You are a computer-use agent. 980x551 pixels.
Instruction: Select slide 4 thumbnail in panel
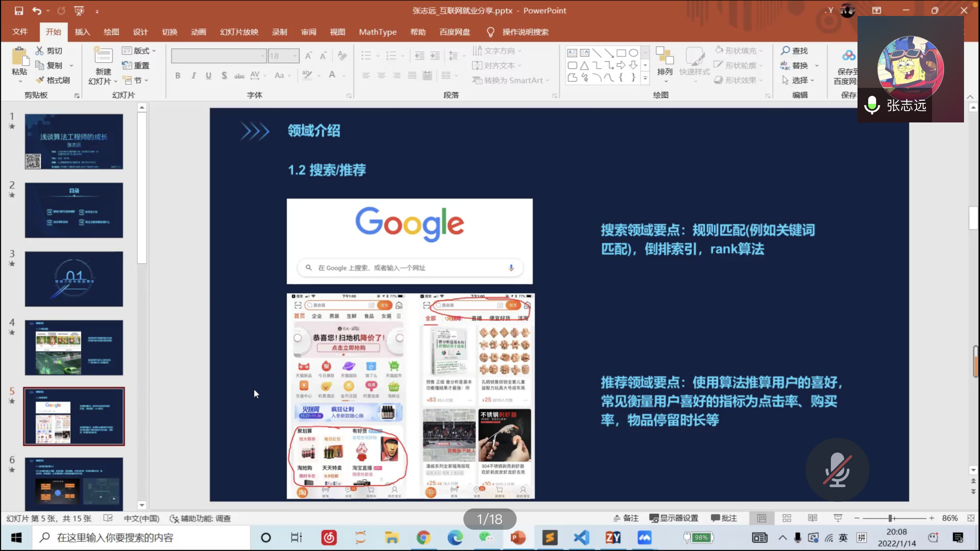[74, 347]
